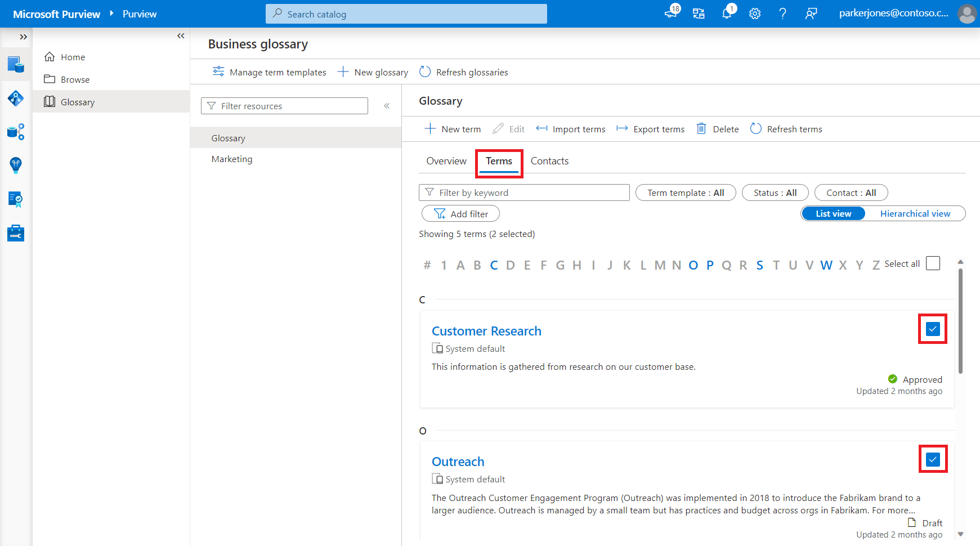Tick the Select all checkbox
The height and width of the screenshot is (546, 980).
[933, 263]
